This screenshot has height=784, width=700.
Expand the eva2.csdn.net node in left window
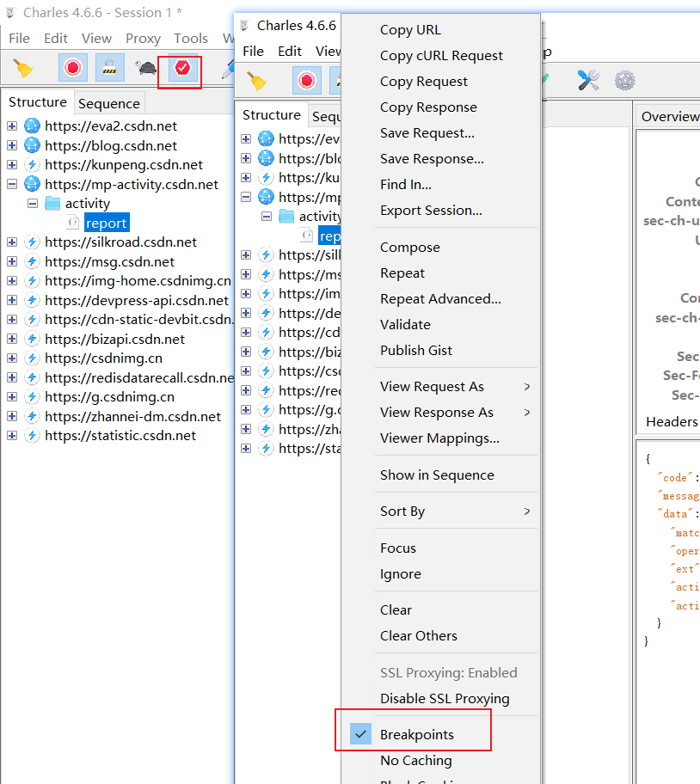pos(12,126)
